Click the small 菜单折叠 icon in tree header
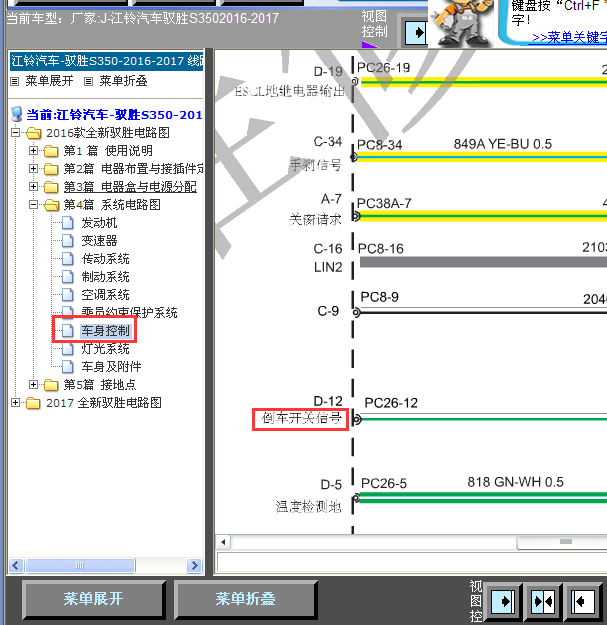This screenshot has width=607, height=625. tap(88, 82)
